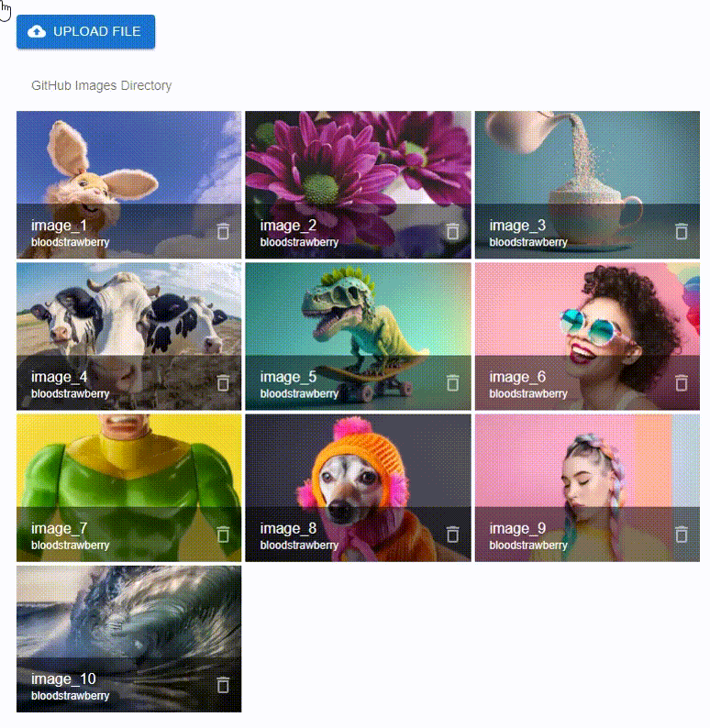Click bloodstrawberry subtitle under image_2
Image resolution: width=710 pixels, height=728 pixels.
click(x=299, y=242)
